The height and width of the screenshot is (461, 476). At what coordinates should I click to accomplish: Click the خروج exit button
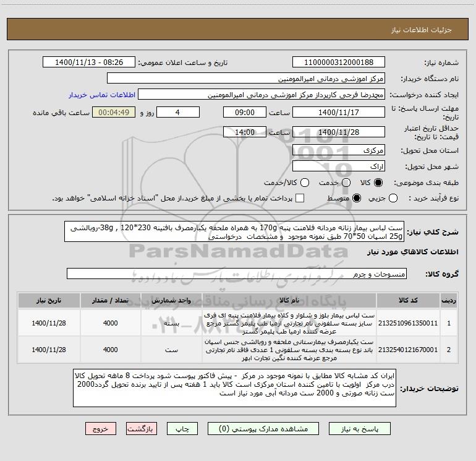[101, 429]
